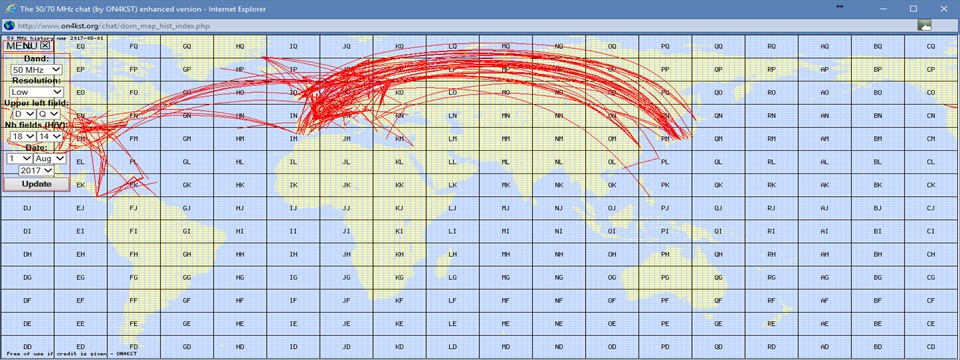The width and height of the screenshot is (960, 360).
Task: Open the vertical fields dropdown showing 14
Action: pyautogui.click(x=50, y=136)
